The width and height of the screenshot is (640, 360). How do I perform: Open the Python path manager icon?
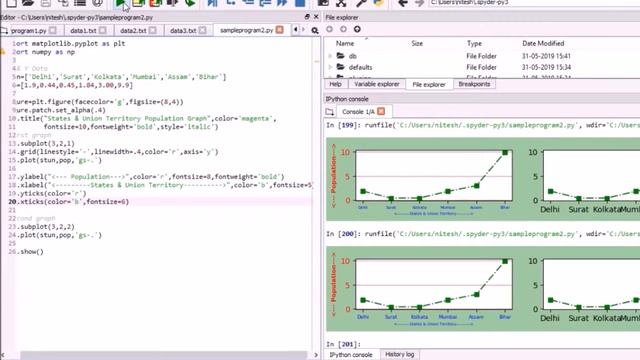click(378, 3)
